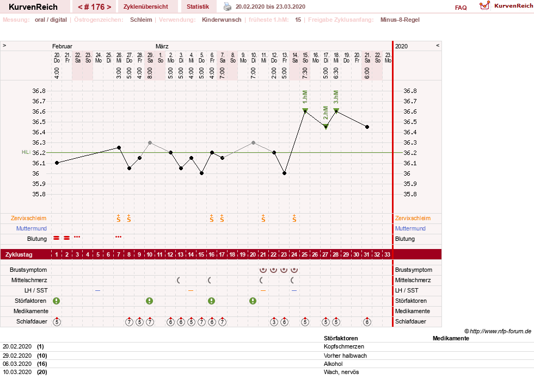Click the oral / digital measurement value
The width and height of the screenshot is (534, 392).
(51, 20)
